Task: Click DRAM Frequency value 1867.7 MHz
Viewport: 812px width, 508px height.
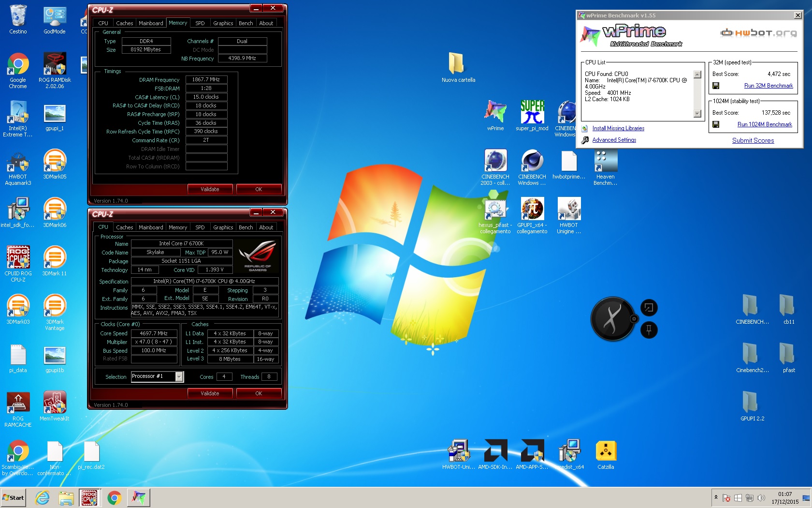Action: coord(206,80)
